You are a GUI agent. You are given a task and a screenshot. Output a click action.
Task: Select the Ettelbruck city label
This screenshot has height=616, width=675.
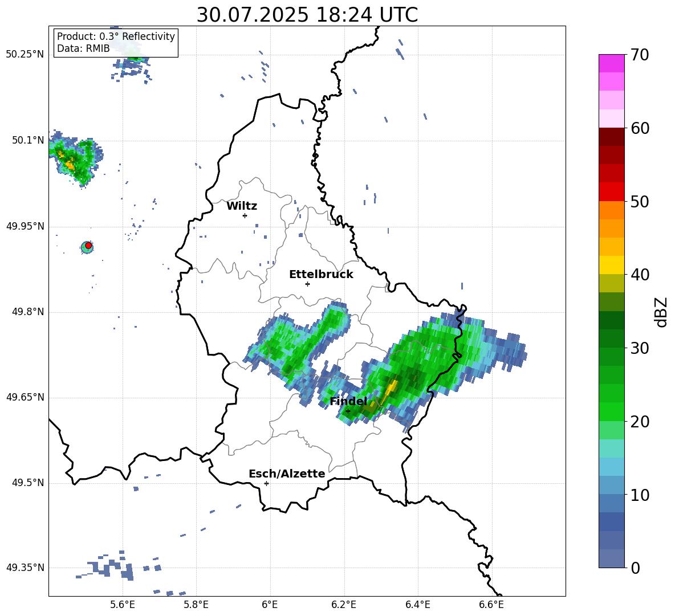[321, 275]
